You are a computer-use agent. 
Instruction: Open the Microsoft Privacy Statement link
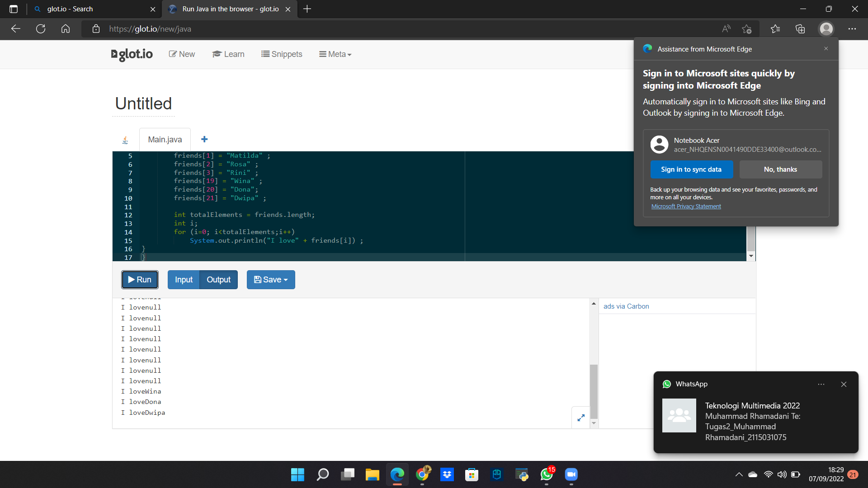[x=686, y=206]
